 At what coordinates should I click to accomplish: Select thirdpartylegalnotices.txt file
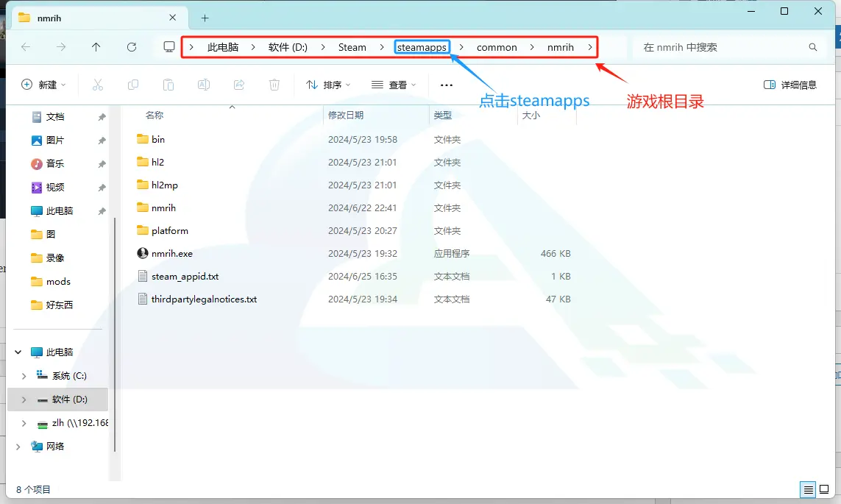click(204, 299)
